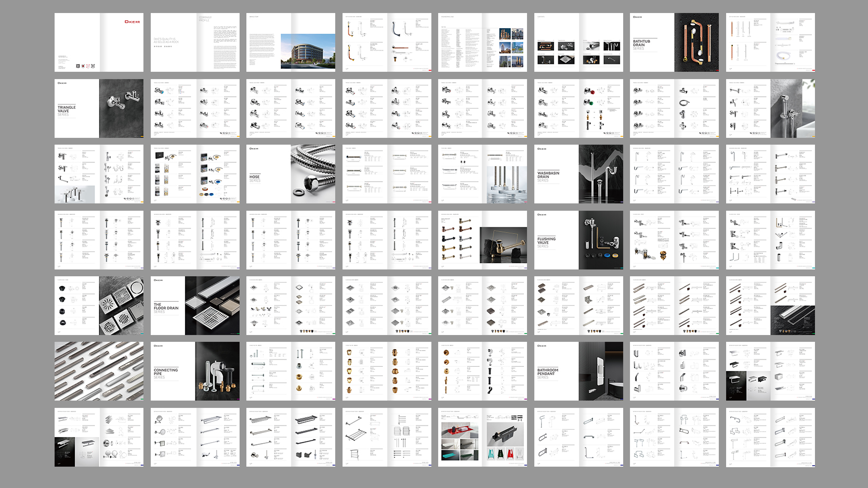Click the spread with round black floor drain covers
The image size is (868, 488).
tap(99, 305)
